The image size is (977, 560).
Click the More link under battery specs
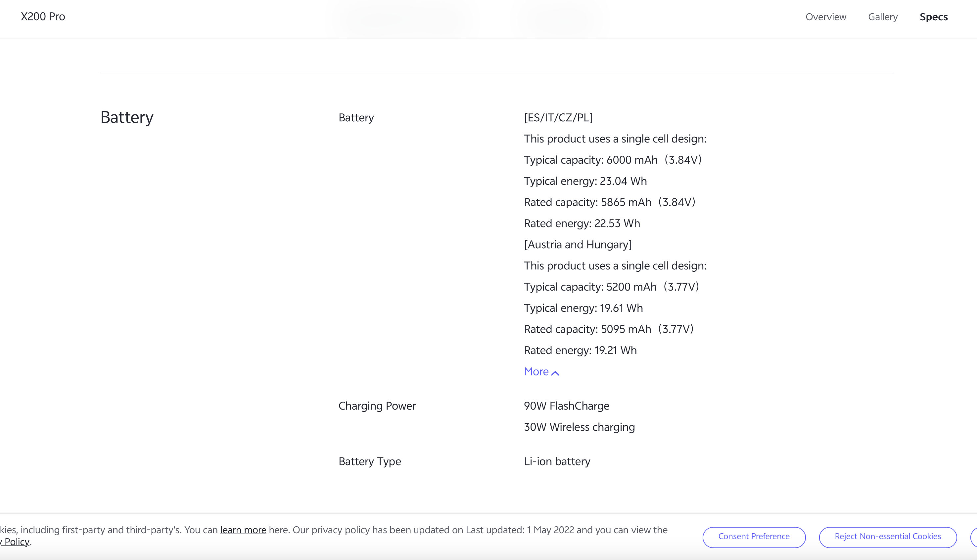[x=536, y=372]
